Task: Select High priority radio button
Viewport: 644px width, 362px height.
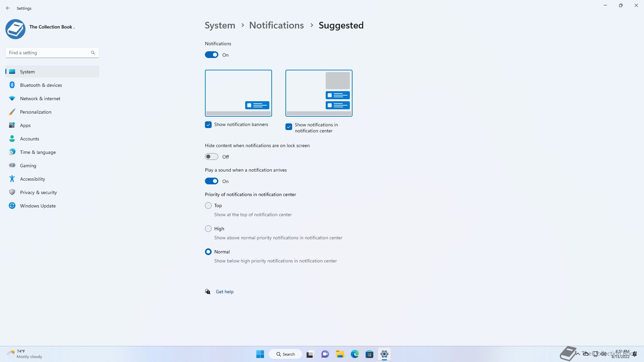Action: (x=208, y=229)
